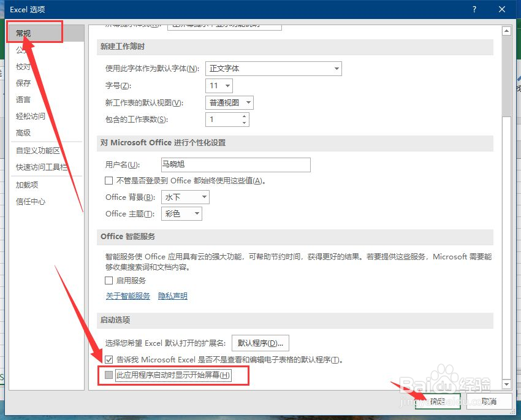Image resolution: width=521 pixels, height=420 pixels.
Task: Open the Office 主题 dropdown
Action: (181, 213)
